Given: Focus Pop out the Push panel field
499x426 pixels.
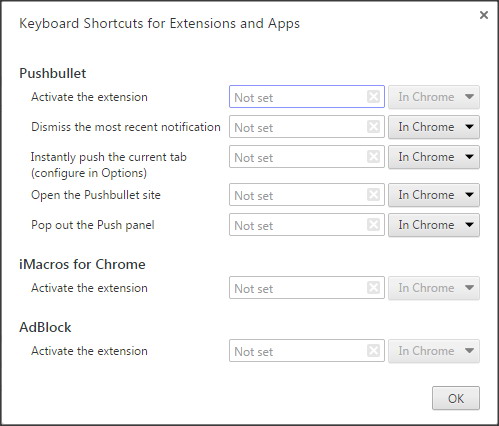Looking at the screenshot, I should tap(307, 225).
